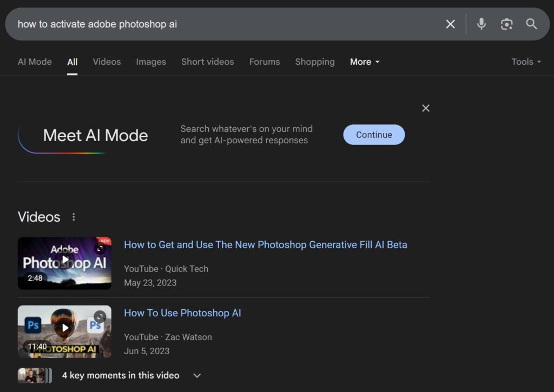The width and height of the screenshot is (554, 392).
Task: Click the key moments preview thumbnail
Action: click(x=35, y=375)
